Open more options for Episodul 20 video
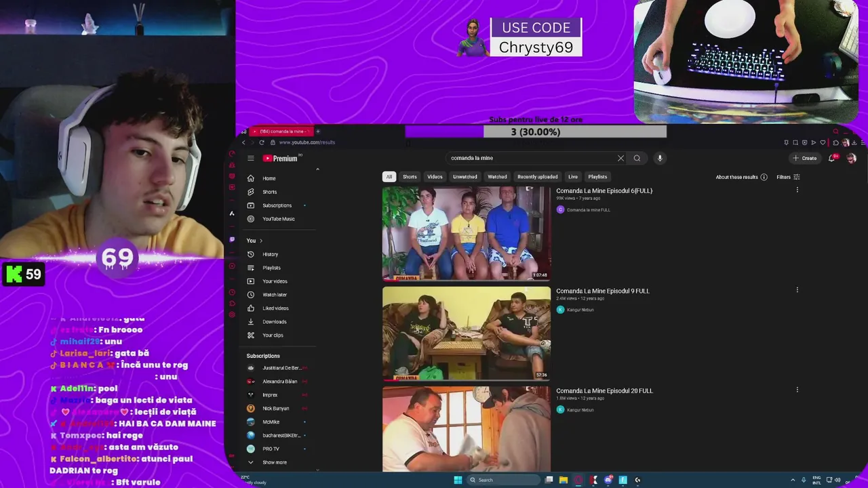The image size is (868, 488). [797, 390]
